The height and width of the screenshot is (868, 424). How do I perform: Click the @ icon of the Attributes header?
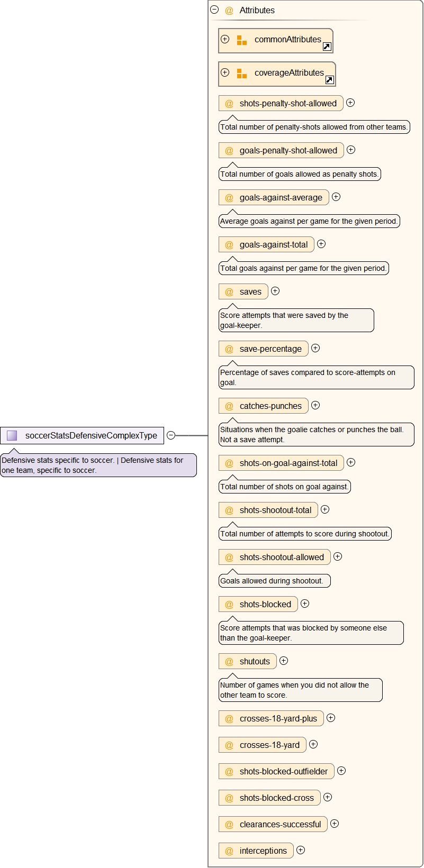tap(229, 11)
